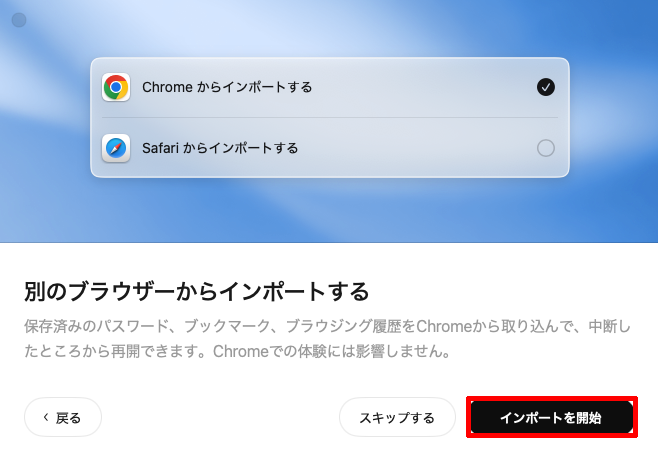This screenshot has height=461, width=658.
Task: Click the スキップする button
Action: 397,417
